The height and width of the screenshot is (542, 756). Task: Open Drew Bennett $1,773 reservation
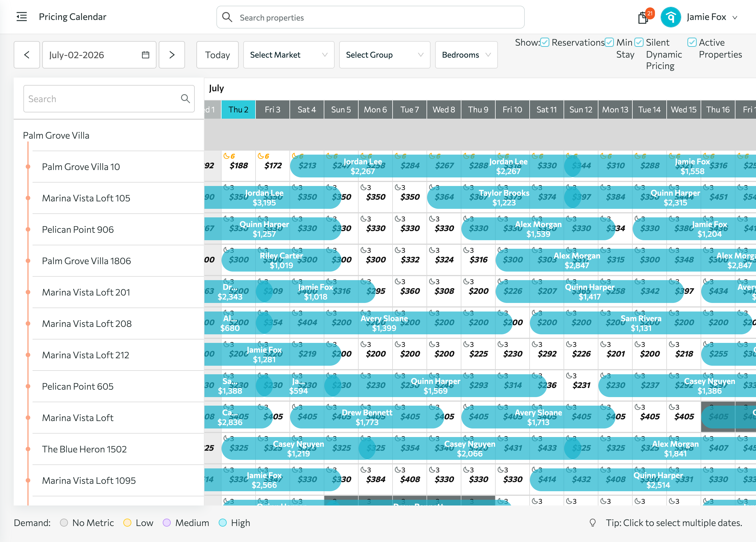[367, 417]
